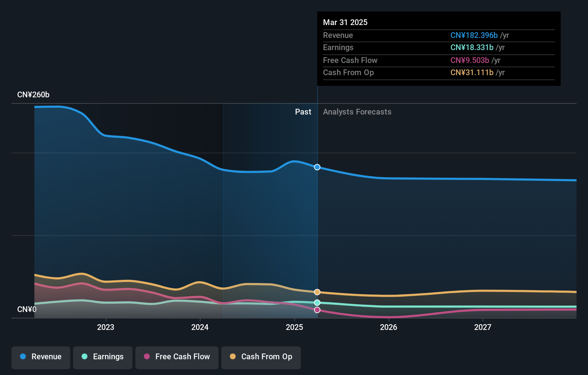Viewport: 588px width, 375px height.
Task: Select the blue Revenue data point marker
Action: pyautogui.click(x=317, y=167)
